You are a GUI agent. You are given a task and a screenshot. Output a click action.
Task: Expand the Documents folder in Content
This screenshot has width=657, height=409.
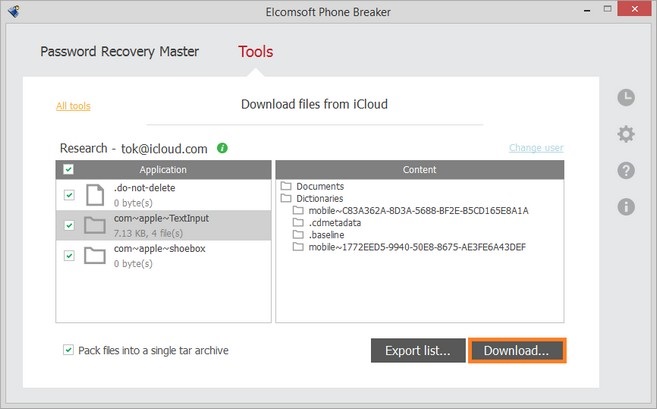tap(287, 186)
